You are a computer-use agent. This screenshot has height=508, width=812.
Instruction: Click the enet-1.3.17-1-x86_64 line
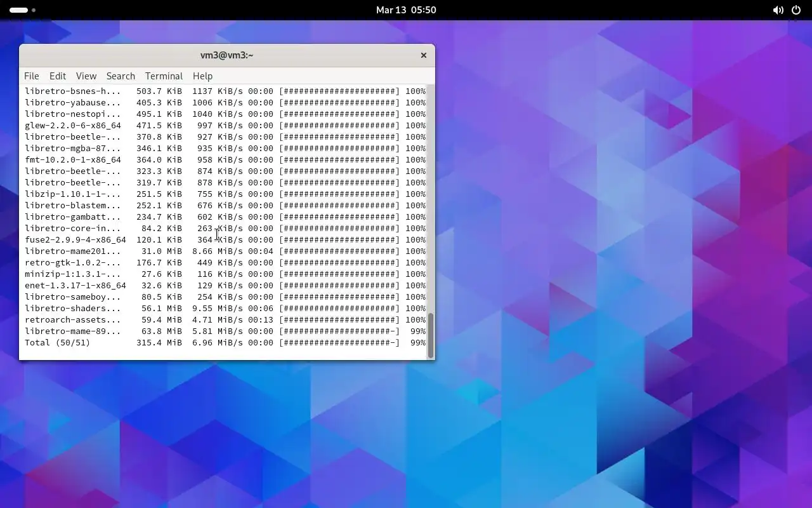coord(225,285)
